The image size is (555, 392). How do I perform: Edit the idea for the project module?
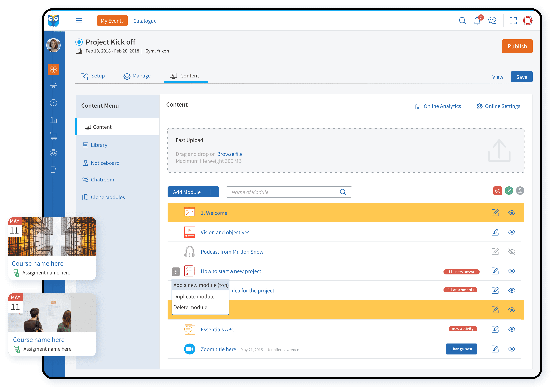coord(495,290)
